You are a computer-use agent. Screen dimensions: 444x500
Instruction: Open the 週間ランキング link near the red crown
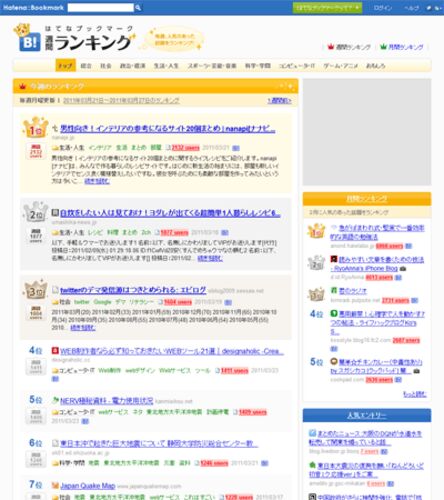click(353, 47)
